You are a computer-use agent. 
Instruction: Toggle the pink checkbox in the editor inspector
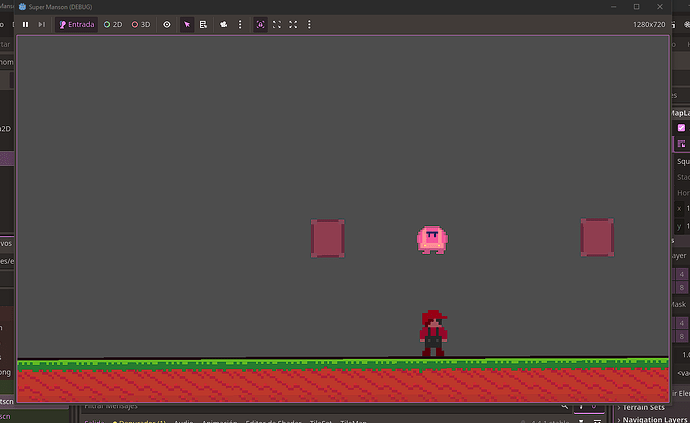(681, 128)
